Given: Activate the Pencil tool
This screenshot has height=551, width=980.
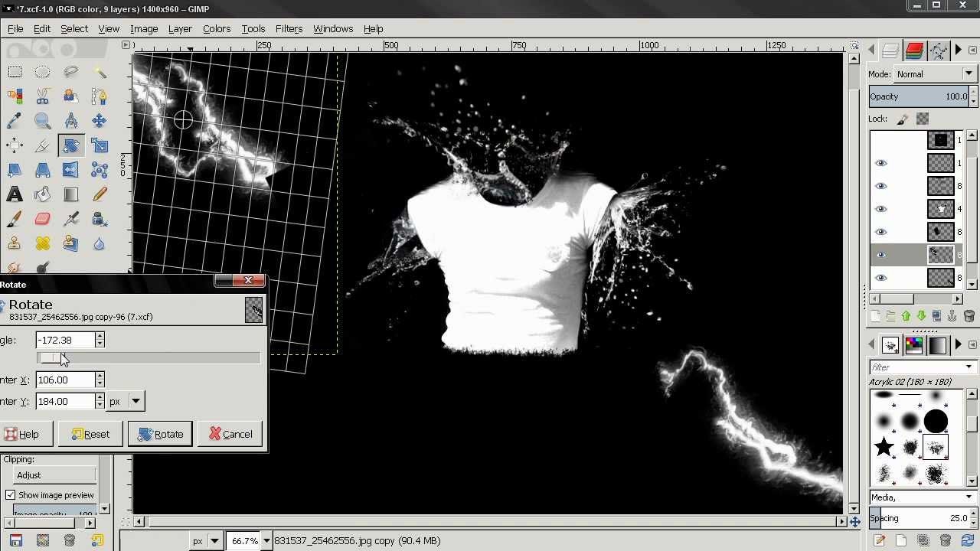Looking at the screenshot, I should point(100,194).
